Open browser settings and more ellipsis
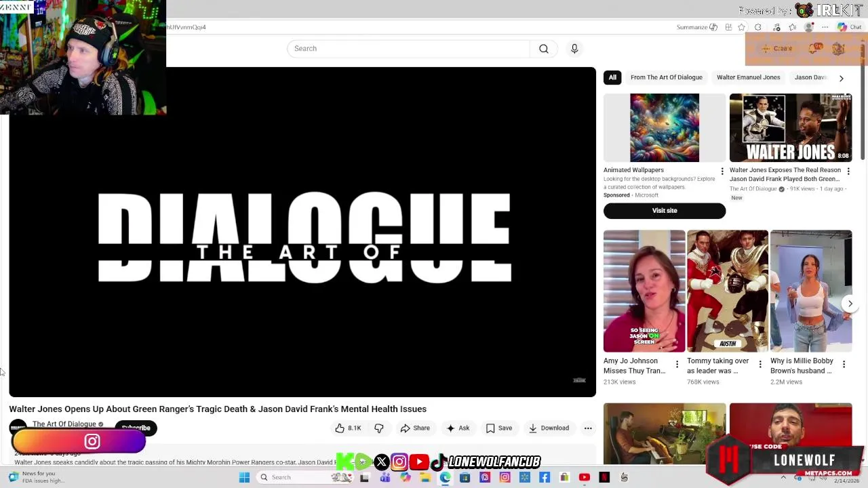The width and height of the screenshot is (868, 488). click(x=825, y=27)
